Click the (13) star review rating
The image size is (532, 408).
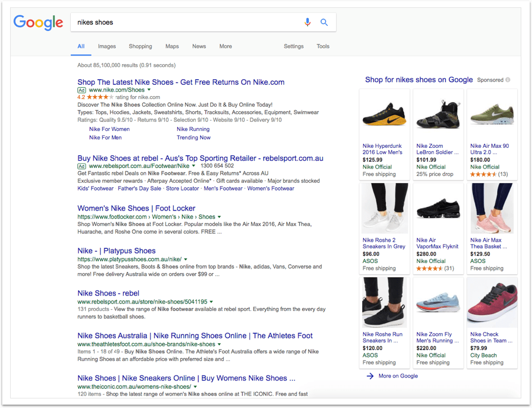tap(489, 174)
